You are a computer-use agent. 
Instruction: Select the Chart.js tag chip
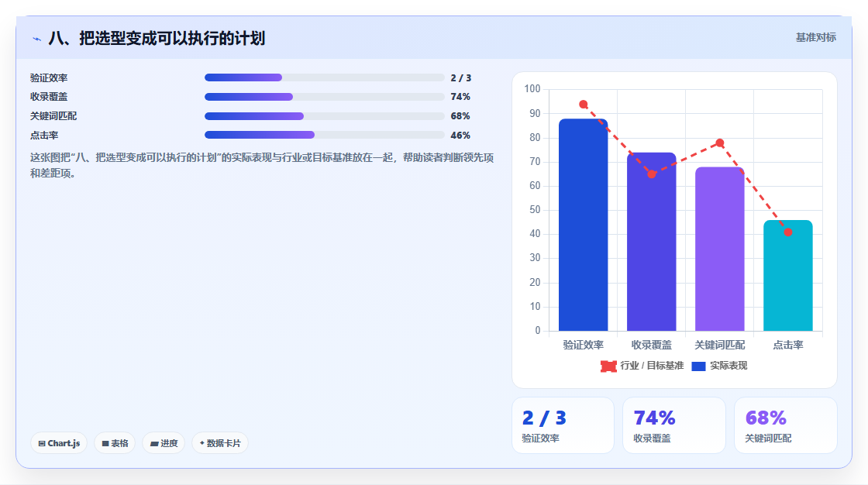[59, 443]
